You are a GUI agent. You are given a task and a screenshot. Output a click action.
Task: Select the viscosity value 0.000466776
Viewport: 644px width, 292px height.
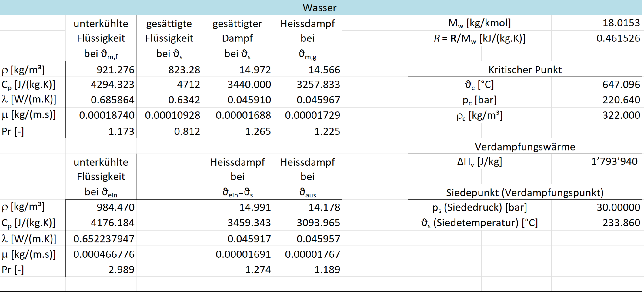(x=104, y=254)
